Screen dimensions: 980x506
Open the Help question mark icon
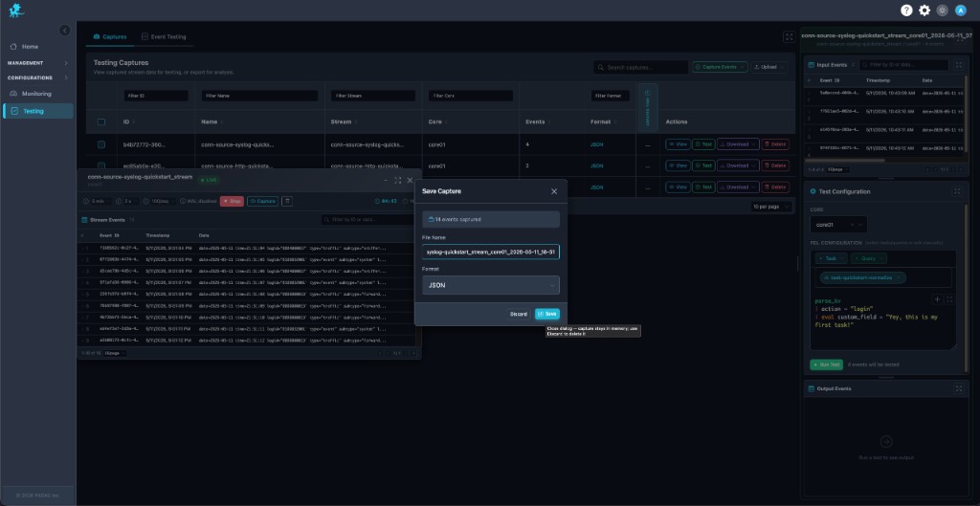(906, 11)
